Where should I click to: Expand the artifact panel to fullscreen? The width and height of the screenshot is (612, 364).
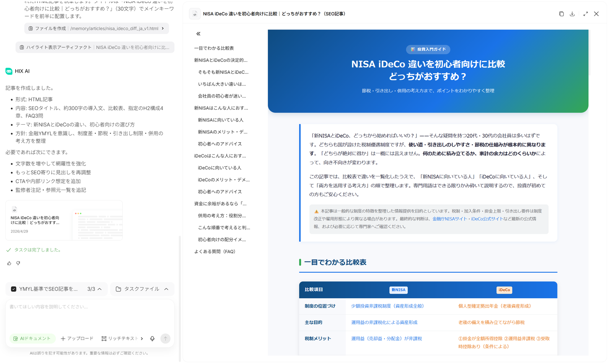(585, 14)
